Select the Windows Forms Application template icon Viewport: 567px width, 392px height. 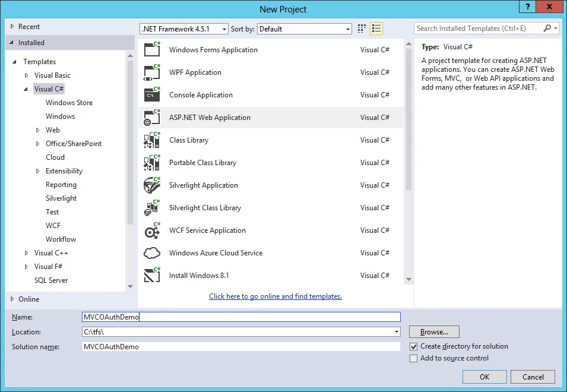point(151,49)
